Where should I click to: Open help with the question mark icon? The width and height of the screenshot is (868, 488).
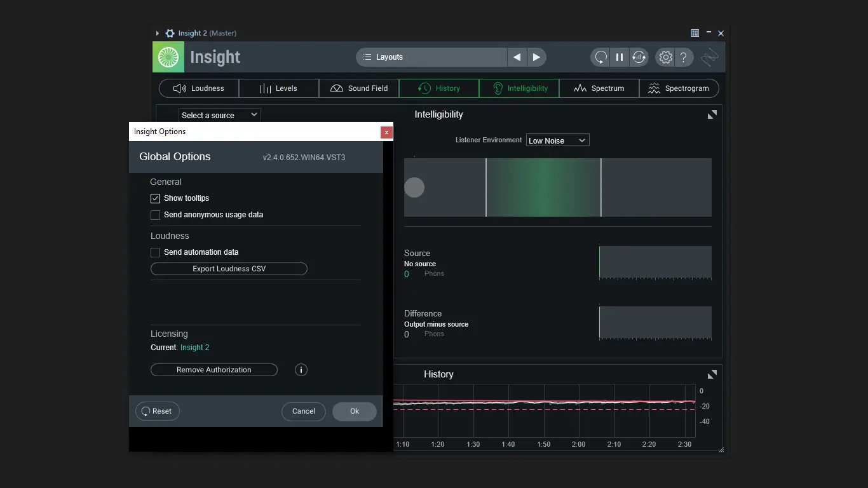[684, 57]
